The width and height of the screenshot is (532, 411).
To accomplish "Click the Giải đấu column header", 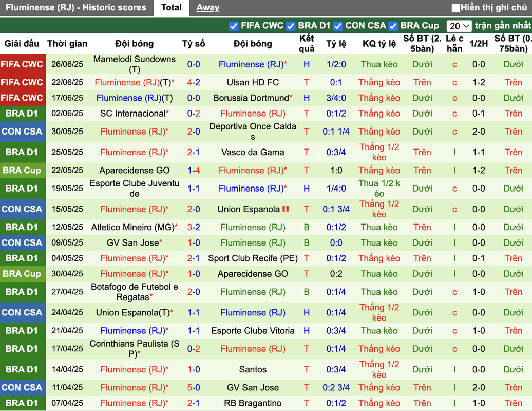I will (22, 44).
